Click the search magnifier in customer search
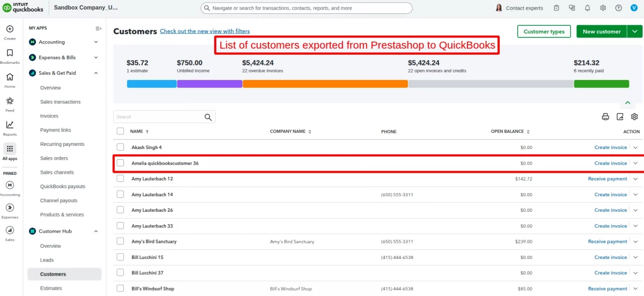This screenshot has width=644, height=296. 208,117
